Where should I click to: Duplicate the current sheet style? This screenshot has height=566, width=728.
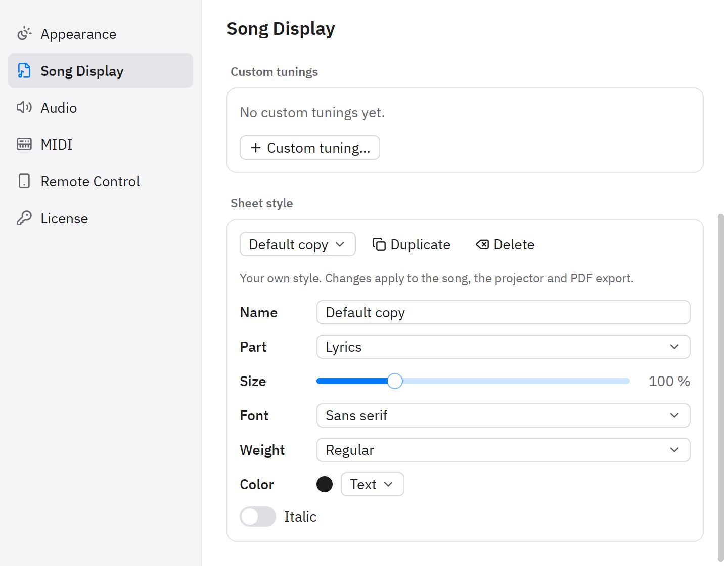pos(412,244)
